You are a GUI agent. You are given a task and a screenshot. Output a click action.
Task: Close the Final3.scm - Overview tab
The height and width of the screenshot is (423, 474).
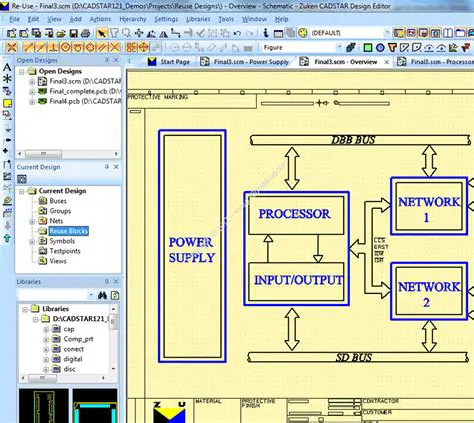[387, 62]
